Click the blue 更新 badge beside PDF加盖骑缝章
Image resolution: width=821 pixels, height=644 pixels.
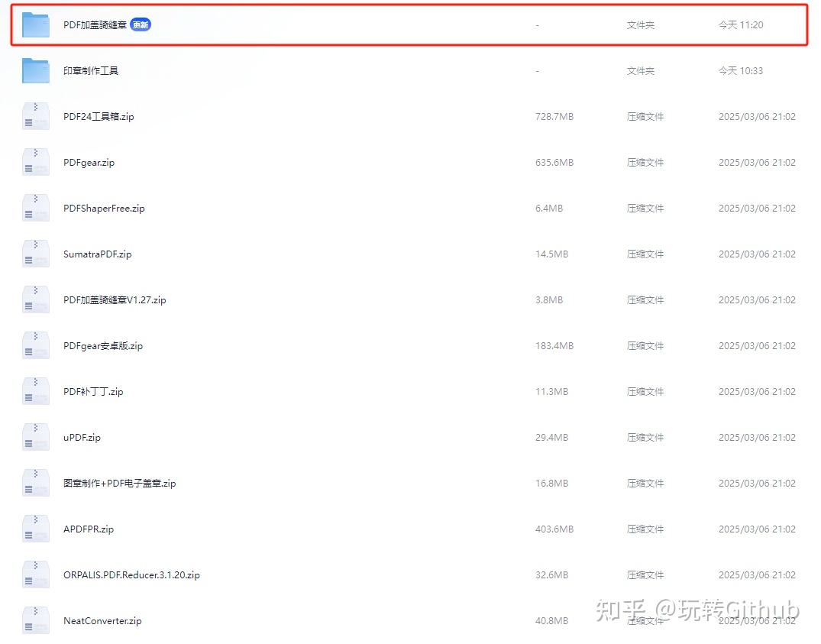pyautogui.click(x=141, y=24)
